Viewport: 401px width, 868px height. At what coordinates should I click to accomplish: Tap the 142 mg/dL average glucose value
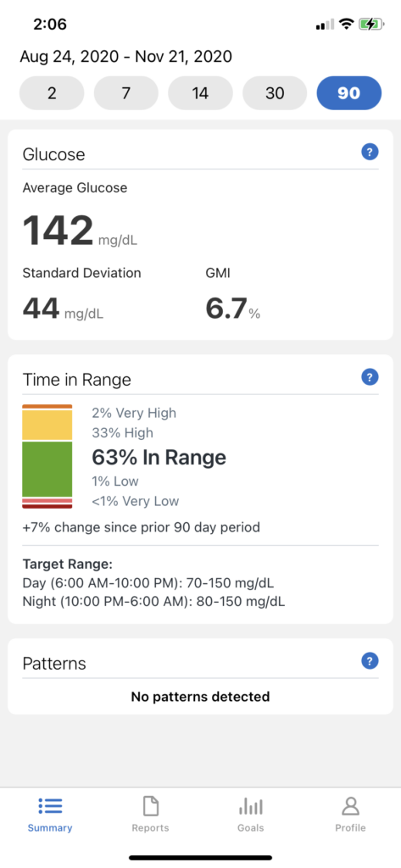[81, 231]
